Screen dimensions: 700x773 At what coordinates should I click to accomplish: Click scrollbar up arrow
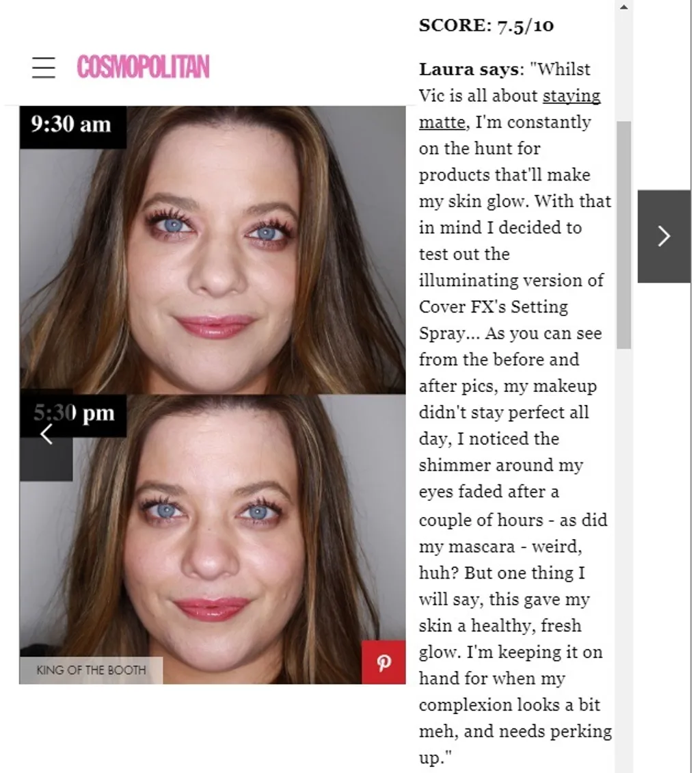coord(623,7)
